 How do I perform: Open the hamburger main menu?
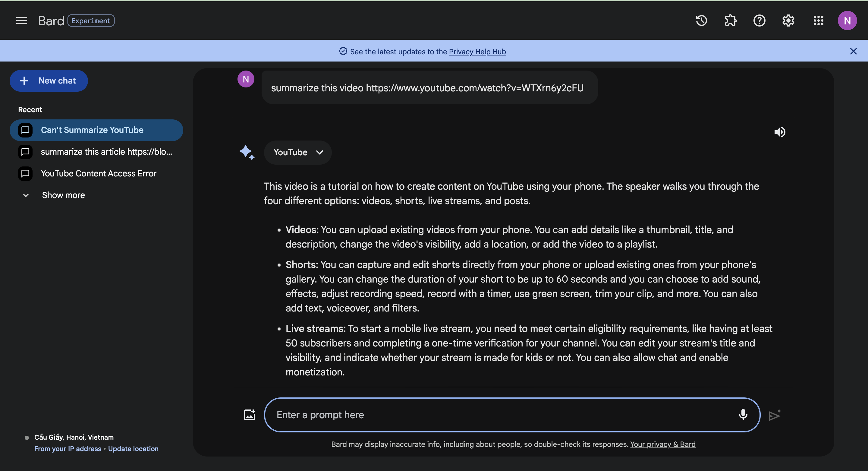point(22,21)
